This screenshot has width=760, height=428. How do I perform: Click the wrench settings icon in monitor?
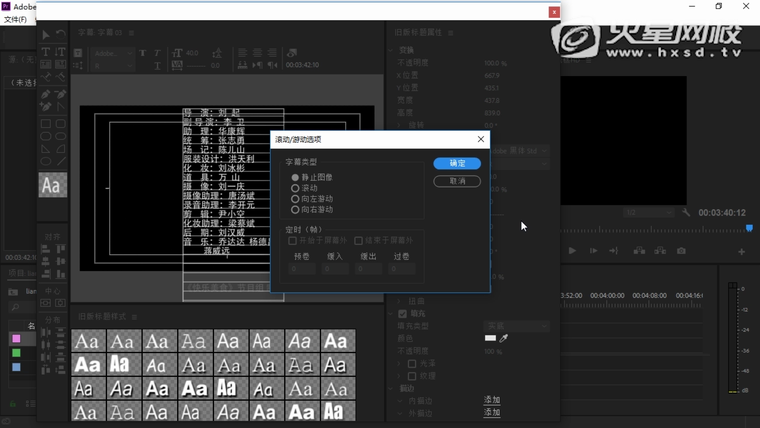coord(686,212)
